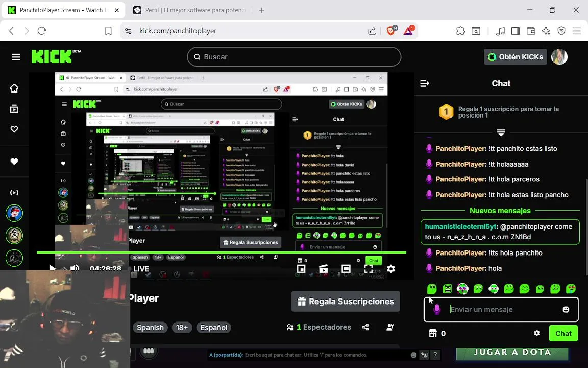This screenshot has width=588, height=368.
Task: Pick the leftmost green emote in chat
Action: pyautogui.click(x=432, y=288)
